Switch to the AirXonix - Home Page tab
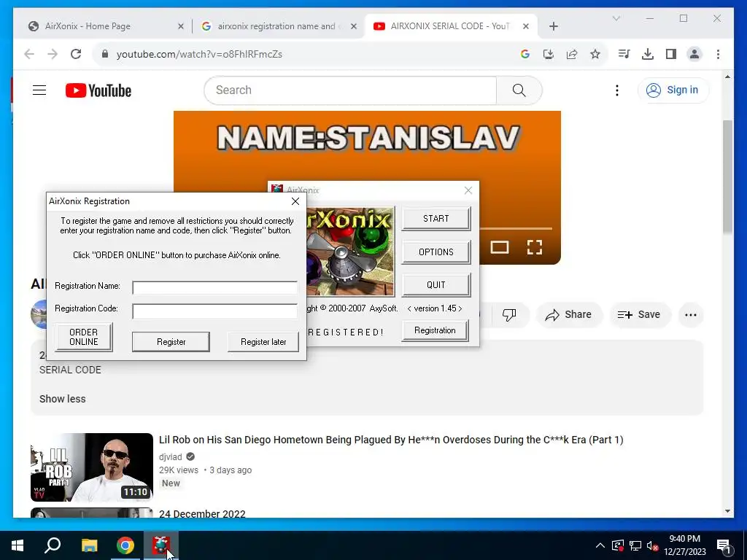Image resolution: width=747 pixels, height=560 pixels. 105,26
